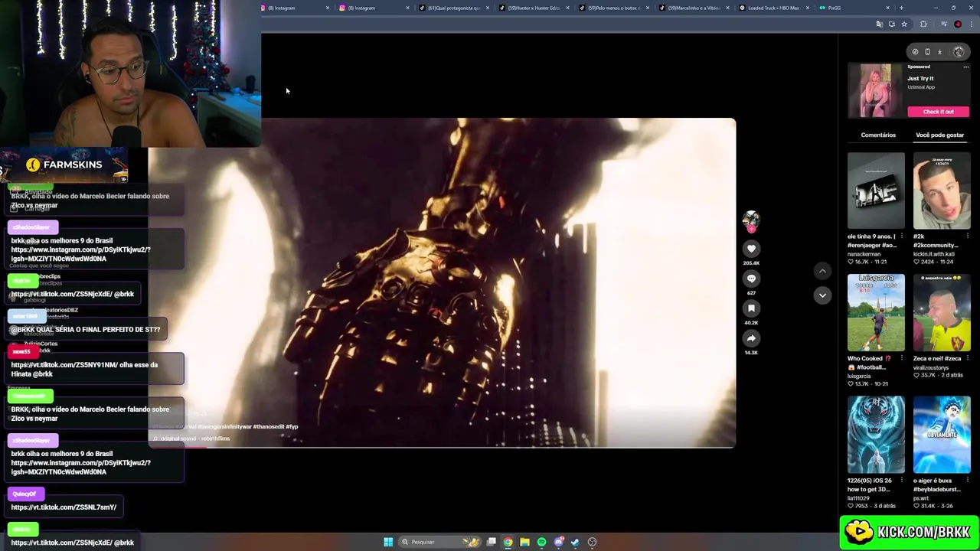Image resolution: width=980 pixels, height=551 pixels.
Task: Click the FARMSKINS banner in the overlay
Action: [64, 165]
